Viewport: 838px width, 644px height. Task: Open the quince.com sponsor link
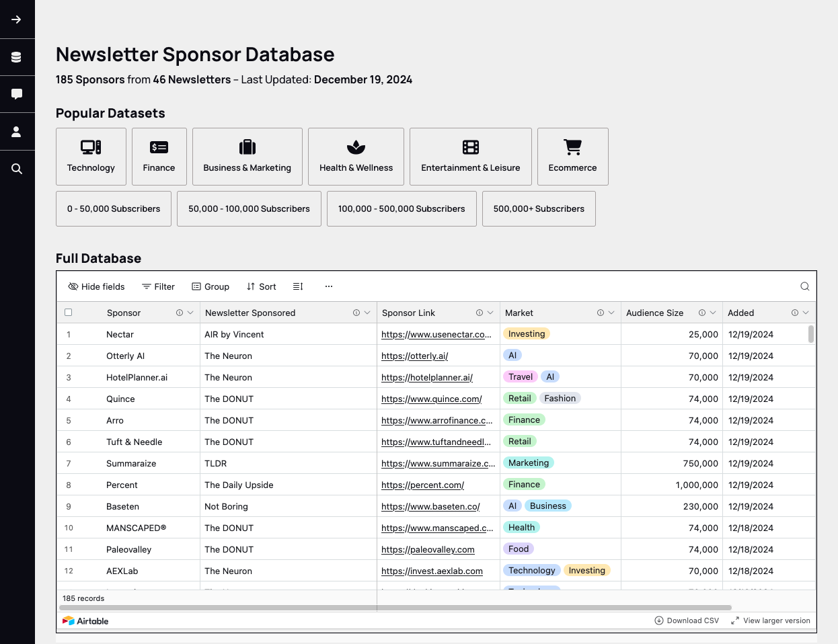432,399
